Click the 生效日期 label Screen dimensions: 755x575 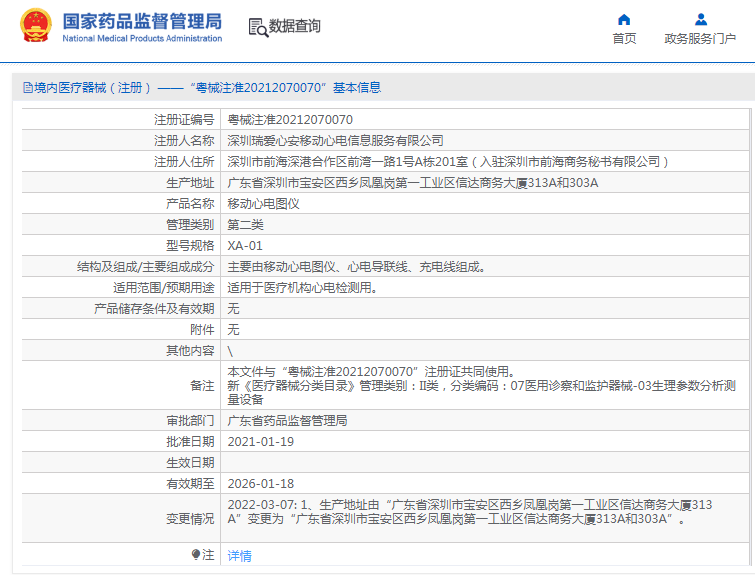190,463
